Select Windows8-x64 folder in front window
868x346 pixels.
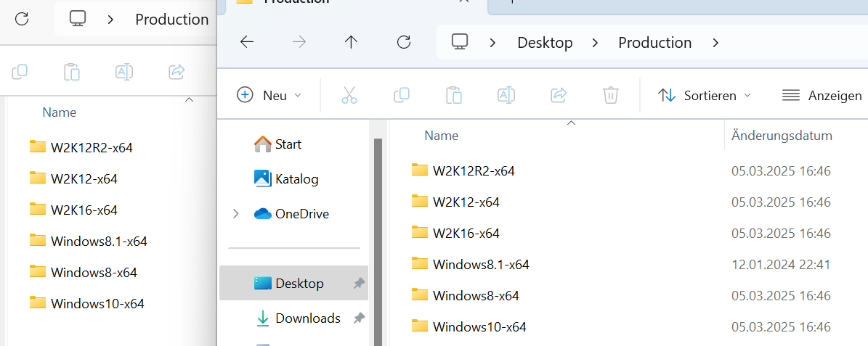[x=465, y=296]
